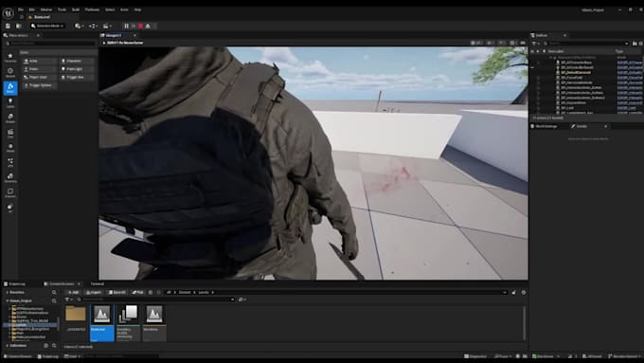
Task: Open the File menu
Action: tap(20, 9)
